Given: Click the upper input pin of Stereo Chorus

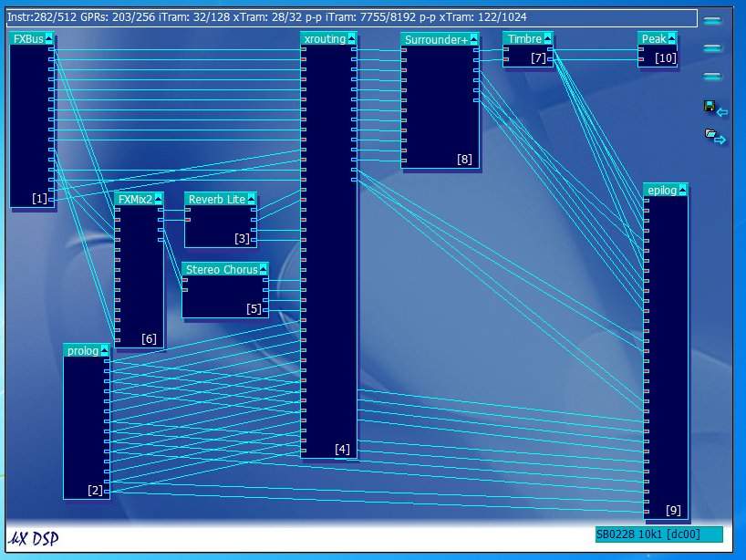Looking at the screenshot, I should click(184, 280).
